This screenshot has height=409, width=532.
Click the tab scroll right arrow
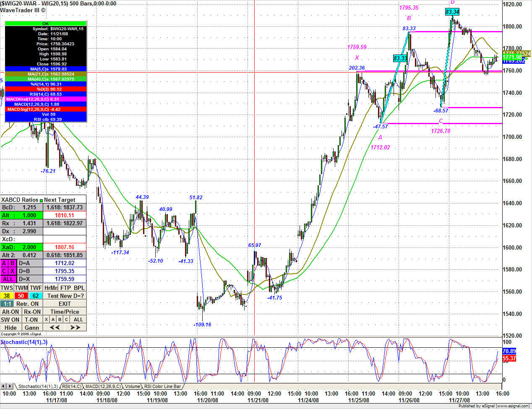coord(10,386)
